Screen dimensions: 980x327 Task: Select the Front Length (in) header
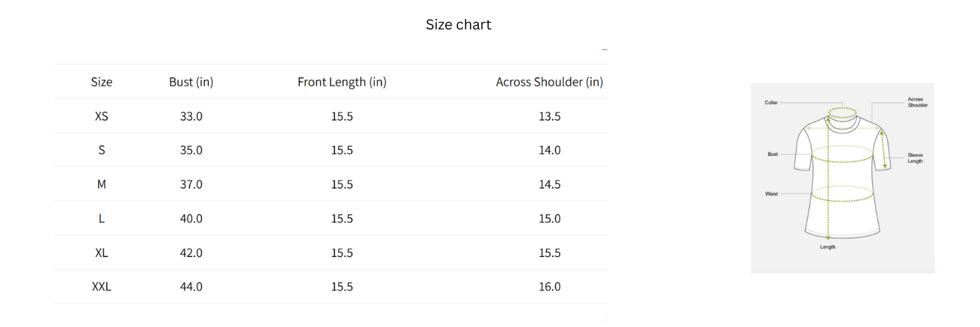[342, 82]
